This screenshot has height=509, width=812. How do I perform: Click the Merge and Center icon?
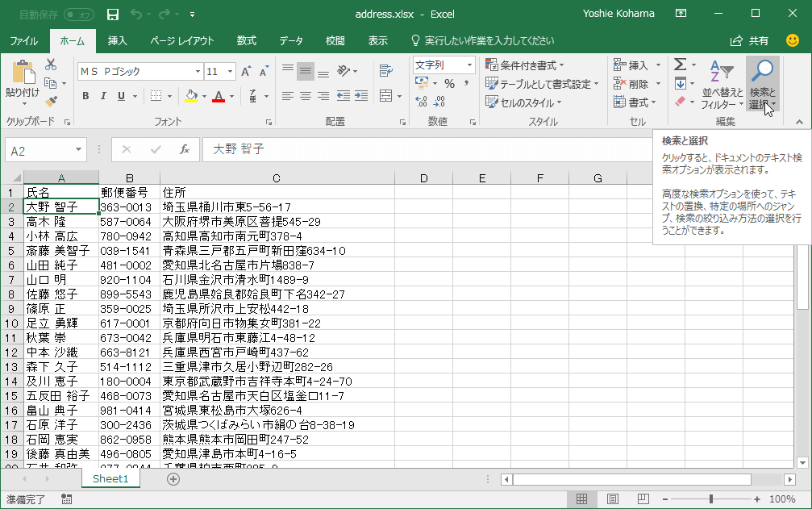[x=385, y=96]
